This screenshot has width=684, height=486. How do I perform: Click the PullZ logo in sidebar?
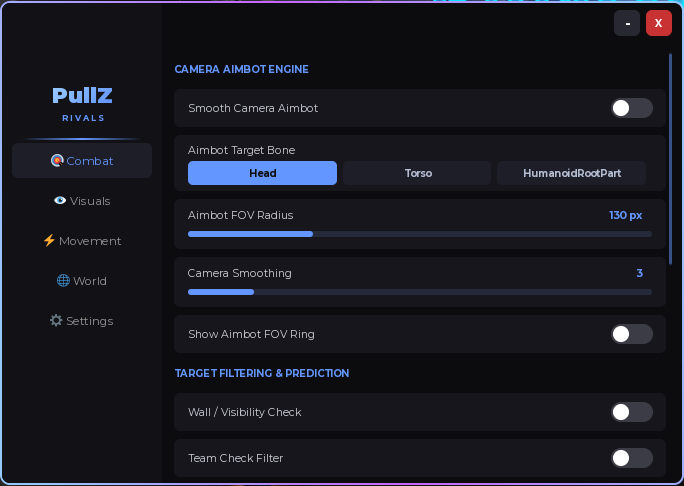[x=82, y=95]
